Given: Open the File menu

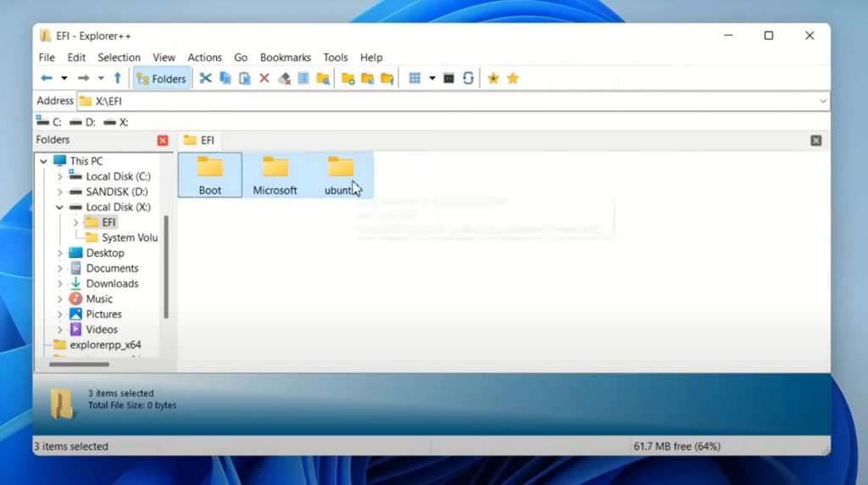Looking at the screenshot, I should click(x=47, y=58).
